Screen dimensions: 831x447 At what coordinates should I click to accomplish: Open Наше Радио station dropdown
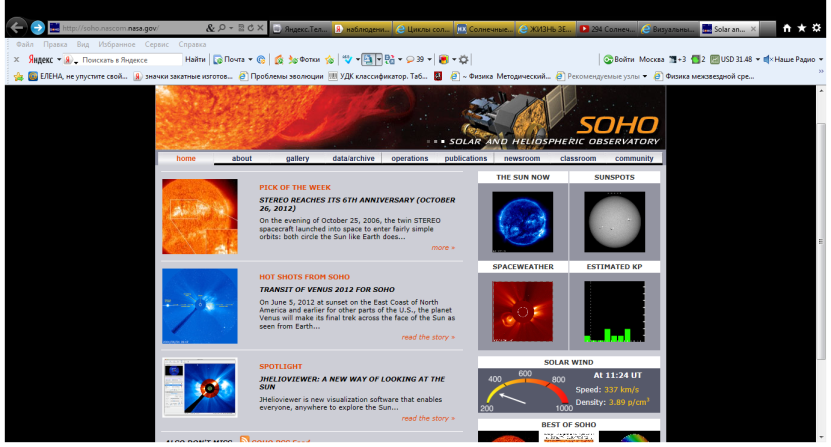point(821,59)
